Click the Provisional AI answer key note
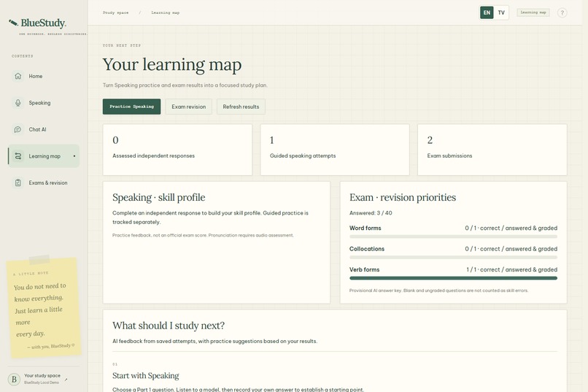Image resolution: width=588 pixels, height=392 pixels. (x=438, y=291)
